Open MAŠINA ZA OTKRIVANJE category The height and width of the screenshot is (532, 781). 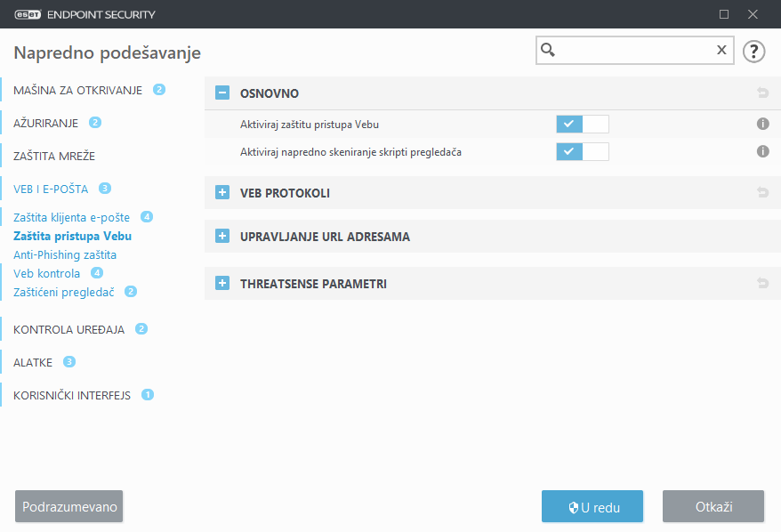pos(77,90)
